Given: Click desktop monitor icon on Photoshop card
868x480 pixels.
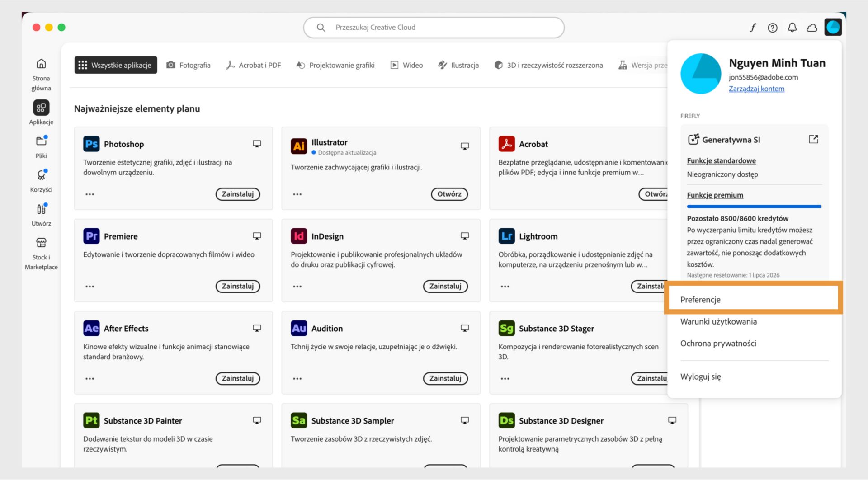Looking at the screenshot, I should click(x=257, y=144).
